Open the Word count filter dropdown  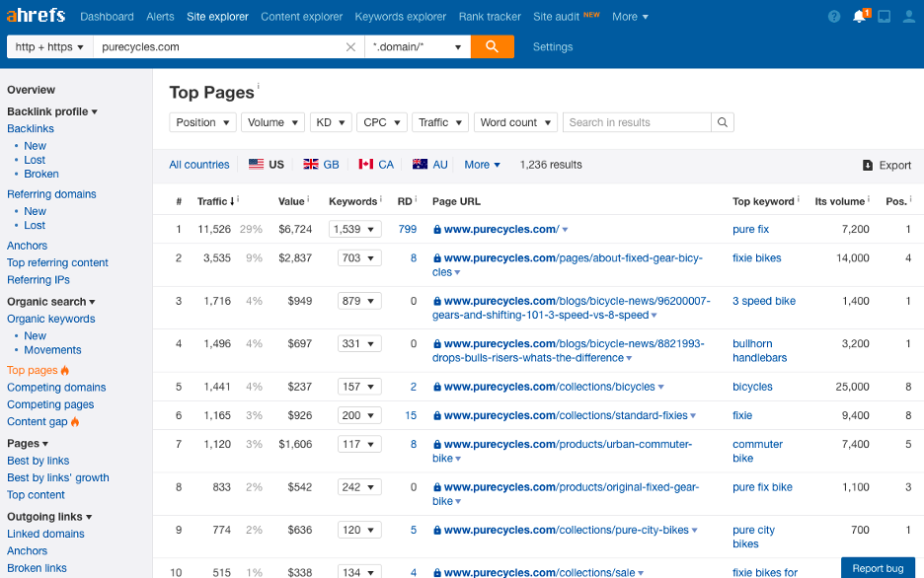coord(515,122)
